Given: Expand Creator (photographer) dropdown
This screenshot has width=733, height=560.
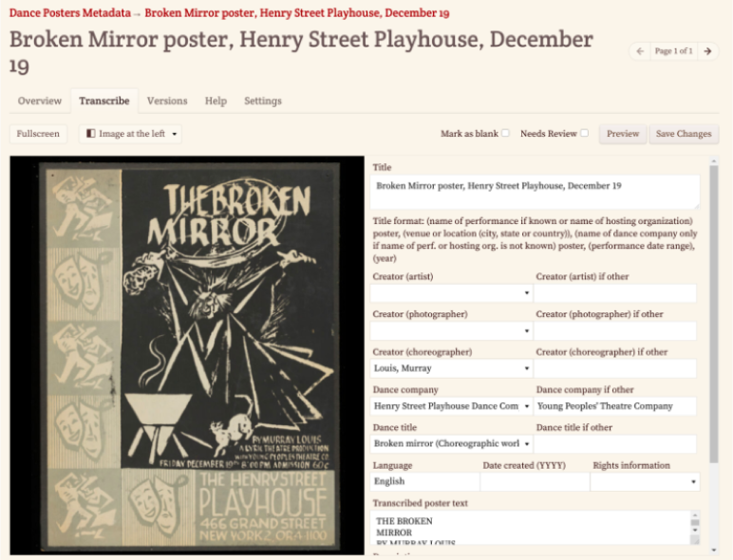Looking at the screenshot, I should (451, 331).
